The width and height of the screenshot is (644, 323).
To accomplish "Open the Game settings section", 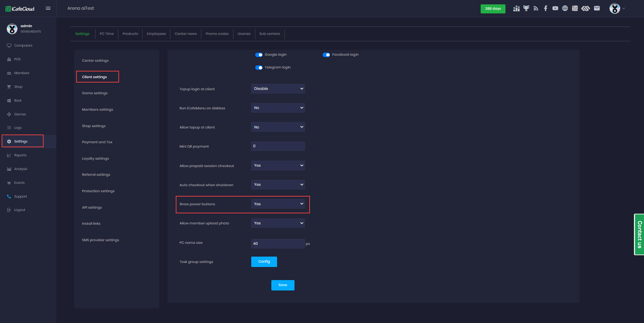I will pos(95,93).
